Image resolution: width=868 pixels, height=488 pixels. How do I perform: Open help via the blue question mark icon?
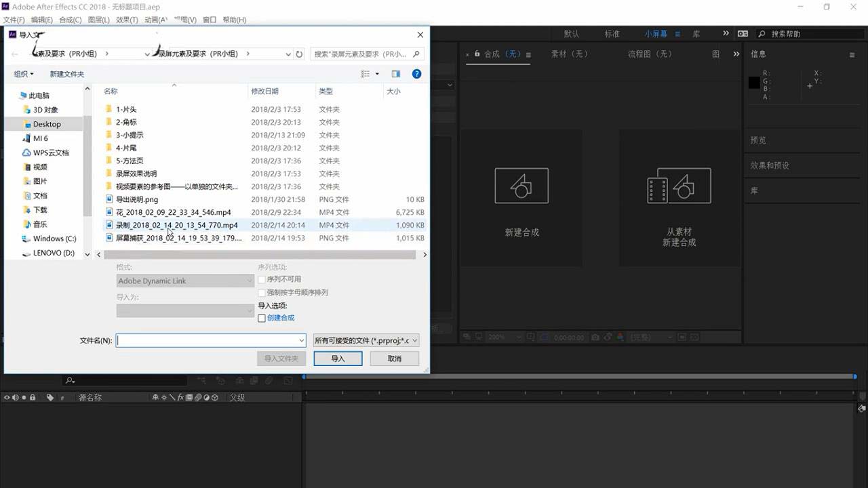[416, 74]
